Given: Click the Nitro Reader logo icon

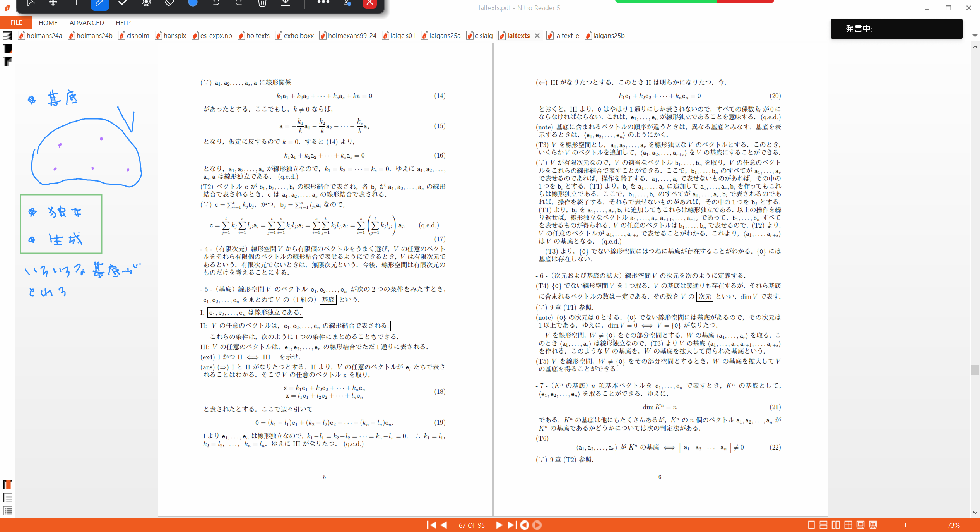Looking at the screenshot, I should pos(7,8).
